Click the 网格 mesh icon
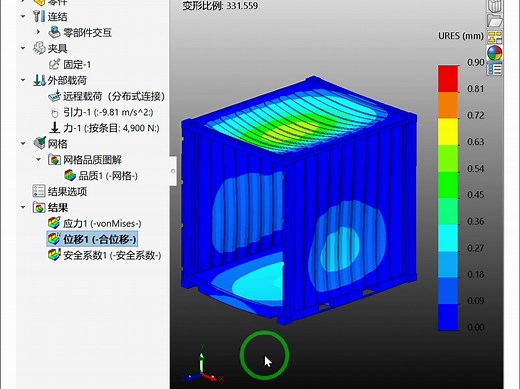The width and height of the screenshot is (520, 389). point(39,143)
